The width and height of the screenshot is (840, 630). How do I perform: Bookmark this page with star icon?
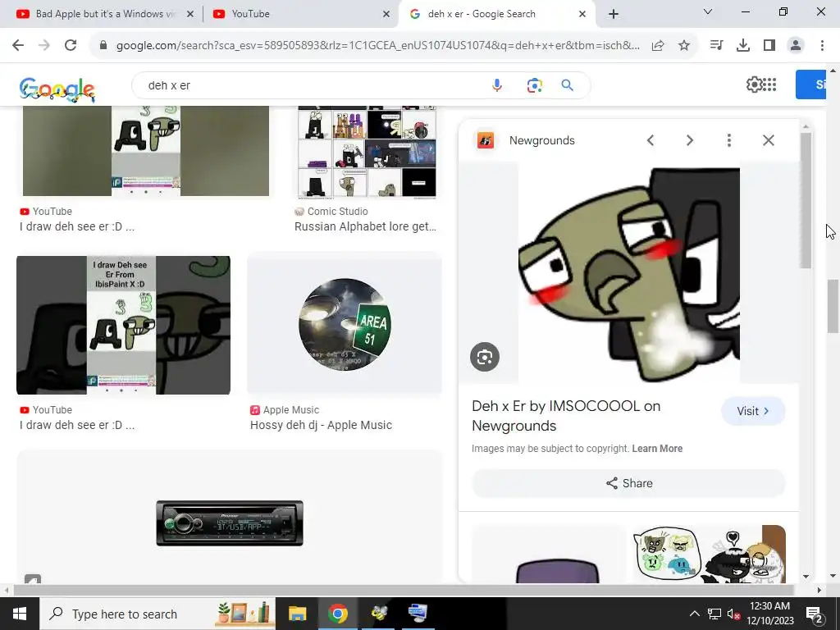tap(684, 46)
